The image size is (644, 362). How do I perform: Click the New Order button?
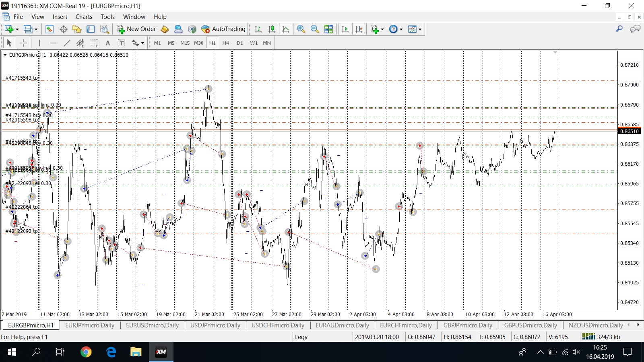[x=136, y=29]
